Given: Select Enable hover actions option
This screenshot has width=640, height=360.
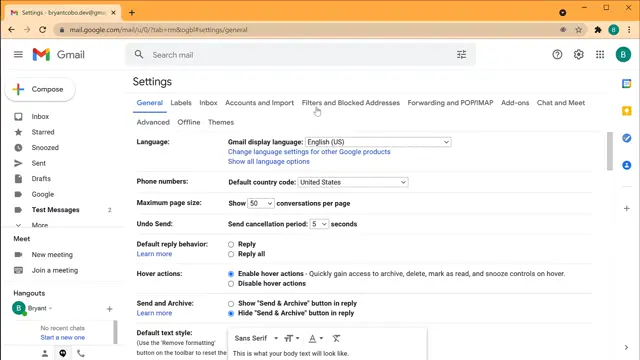Looking at the screenshot, I should tap(231, 274).
